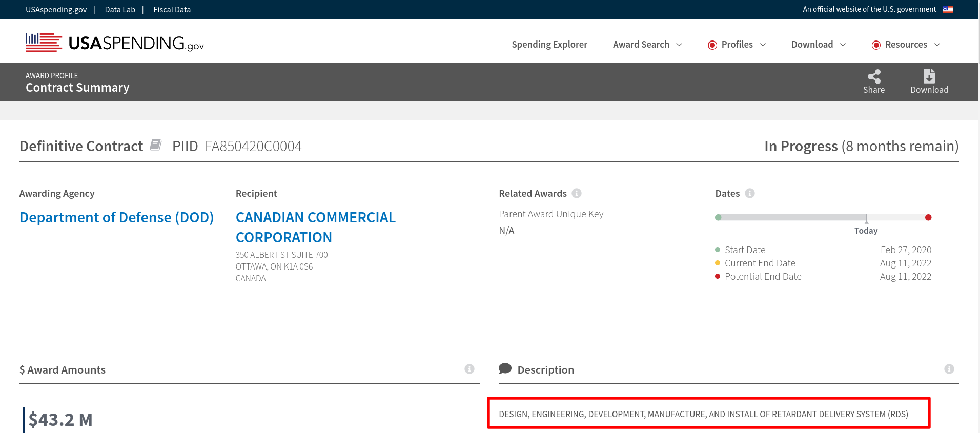
Task: Expand the Download menu chevron
Action: point(843,45)
